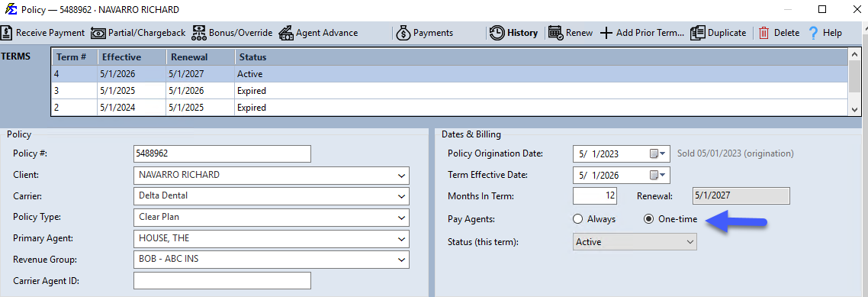
Task: Open Help from the toolbar
Action: click(x=825, y=33)
